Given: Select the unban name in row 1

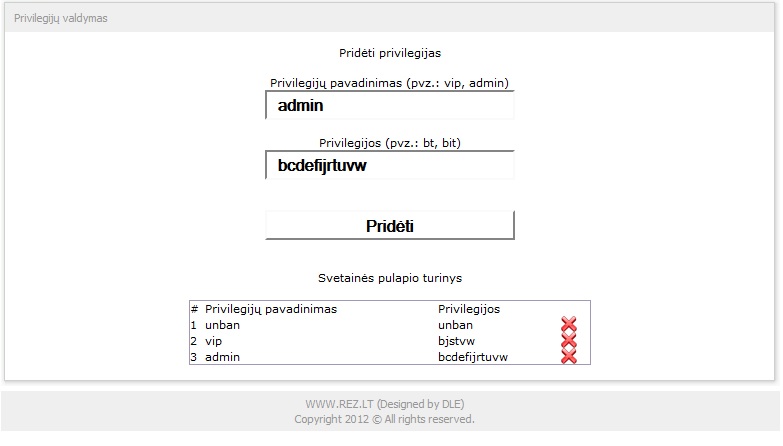Looking at the screenshot, I should [222, 325].
